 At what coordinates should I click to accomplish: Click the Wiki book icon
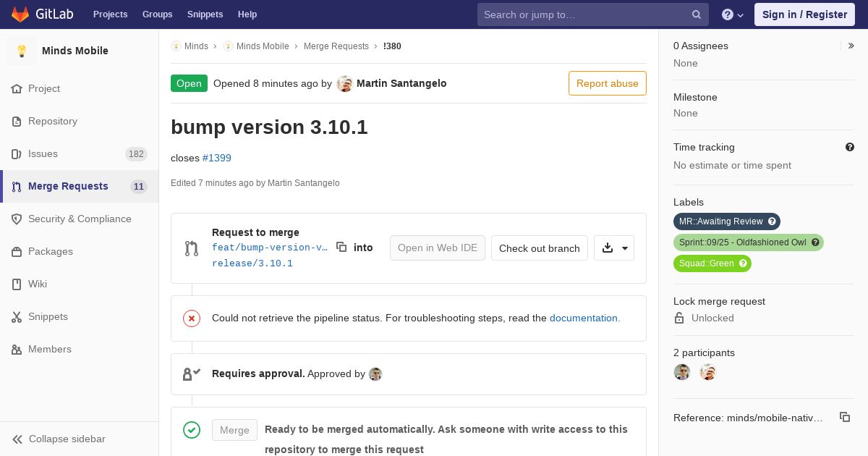[17, 284]
